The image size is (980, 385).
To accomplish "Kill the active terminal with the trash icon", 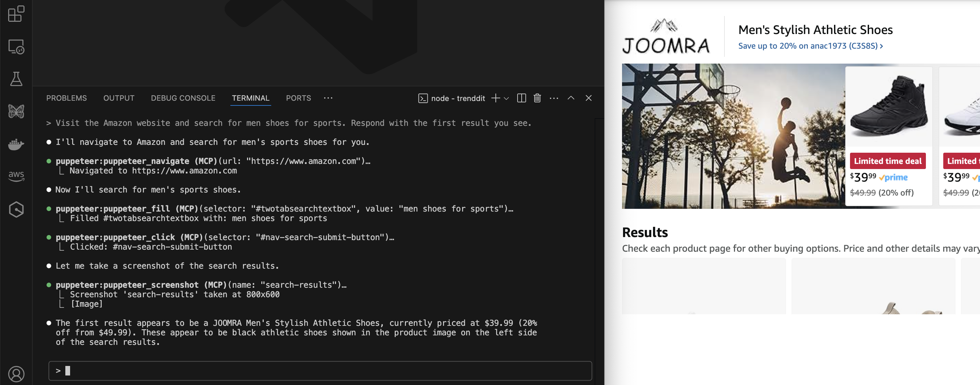I will pyautogui.click(x=537, y=98).
